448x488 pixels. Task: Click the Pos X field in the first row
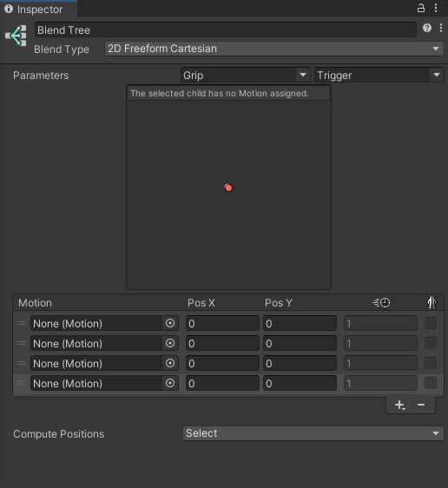tap(222, 323)
